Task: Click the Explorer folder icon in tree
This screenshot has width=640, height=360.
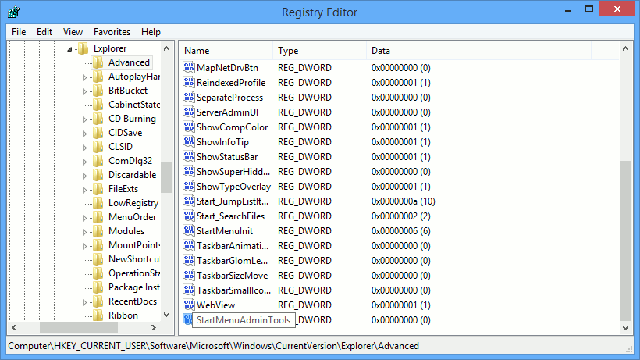Action: point(83,49)
